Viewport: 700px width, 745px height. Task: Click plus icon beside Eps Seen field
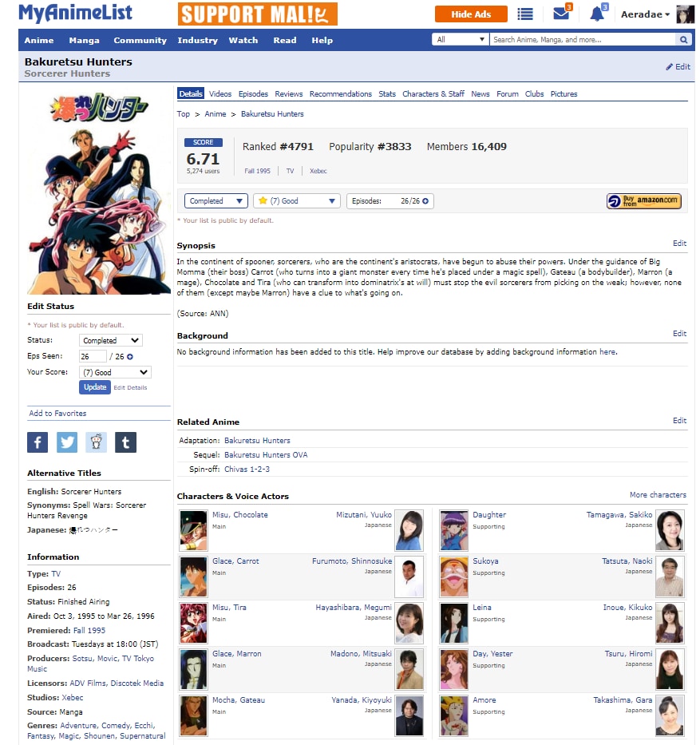(129, 356)
